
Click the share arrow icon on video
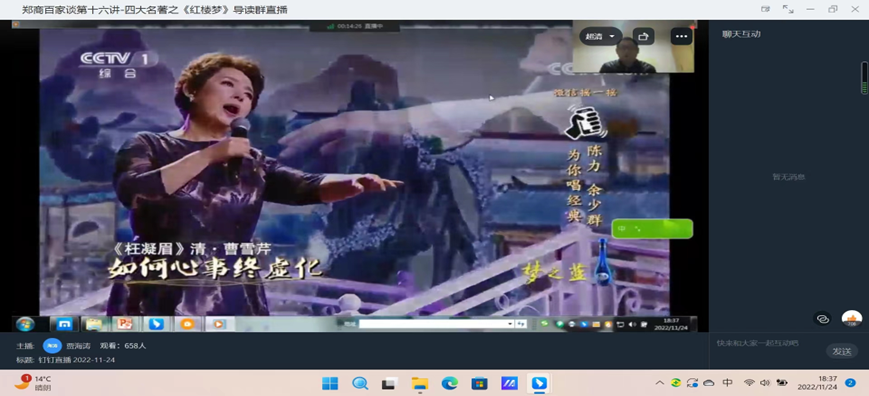point(643,37)
